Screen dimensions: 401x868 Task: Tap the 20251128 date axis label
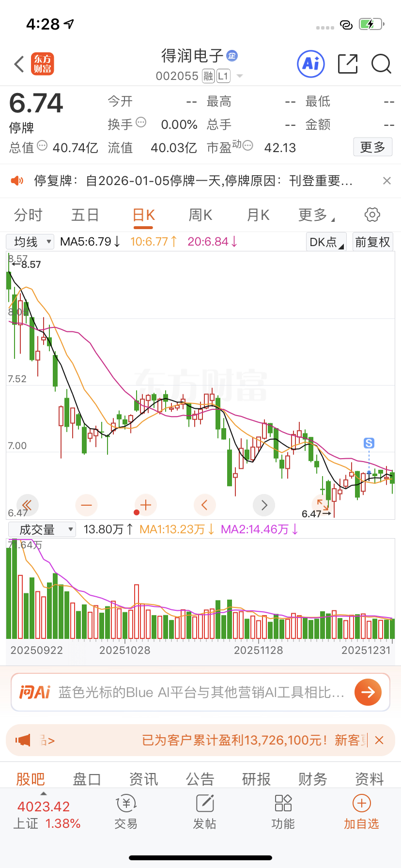258,650
